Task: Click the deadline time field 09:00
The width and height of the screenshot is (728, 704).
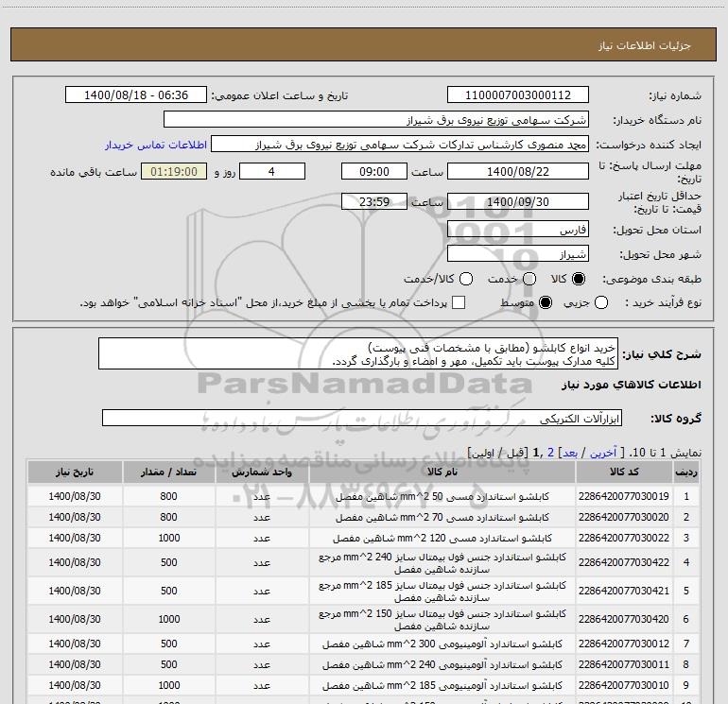Action: (x=374, y=171)
